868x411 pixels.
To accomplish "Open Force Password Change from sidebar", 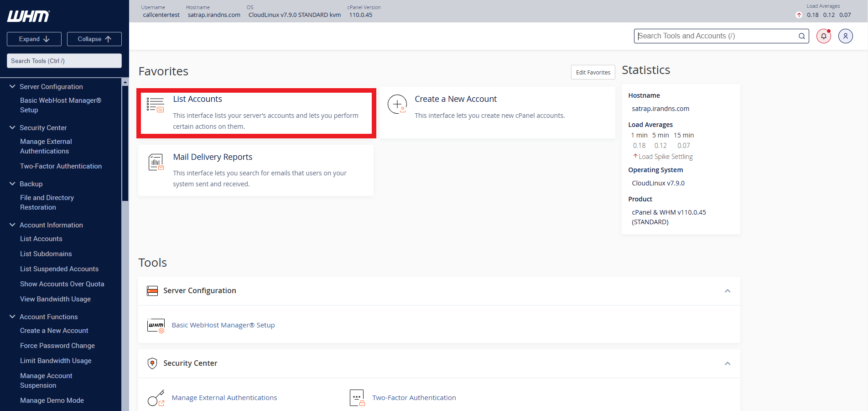I will (x=57, y=346).
